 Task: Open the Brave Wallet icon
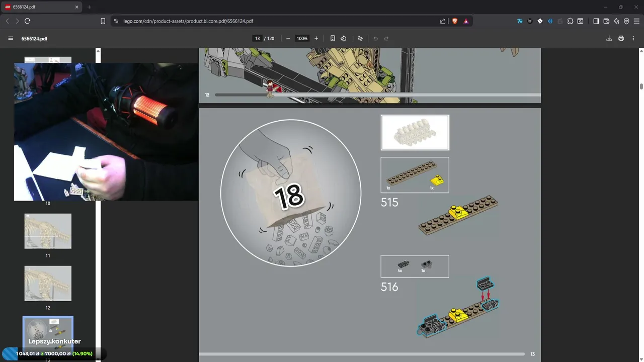coord(606,21)
